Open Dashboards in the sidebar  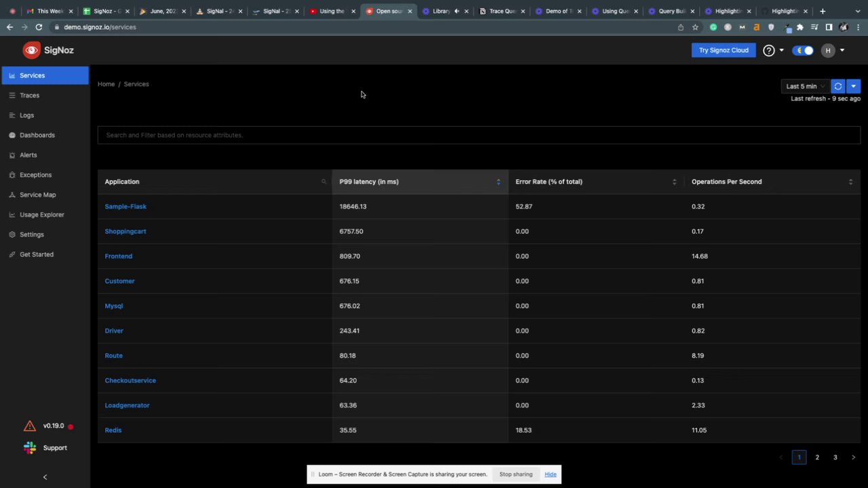(x=45, y=135)
